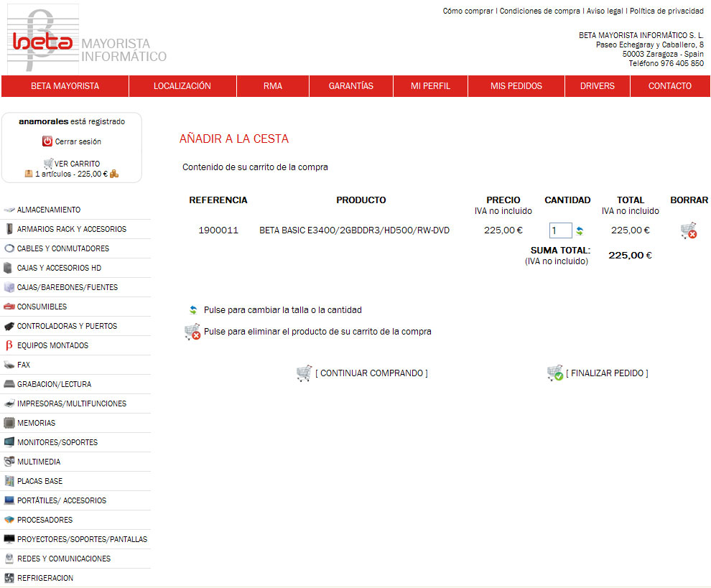
Task: Open the BETA MAYORISTA menu item
Action: [65, 86]
